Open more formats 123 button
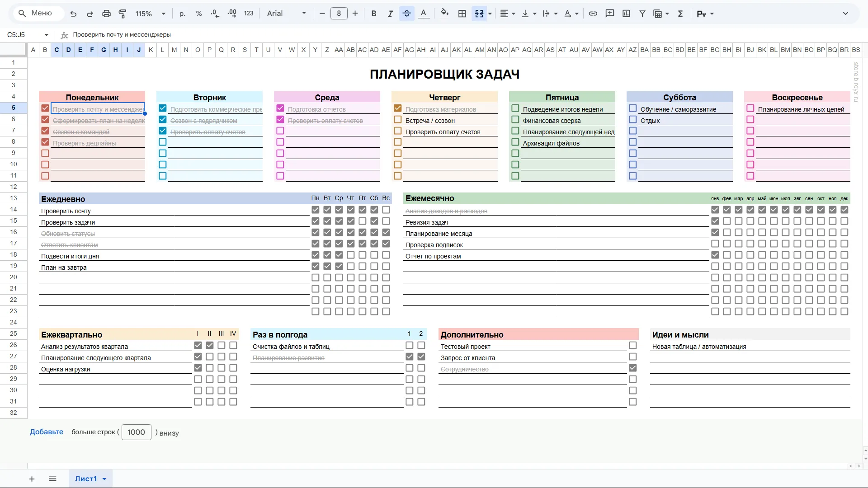The image size is (868, 488). (x=249, y=14)
